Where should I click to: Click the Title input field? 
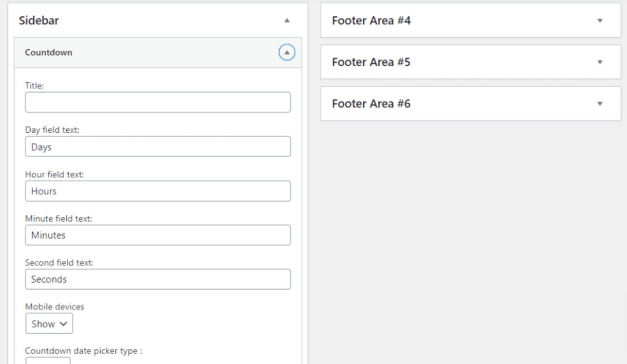click(x=157, y=102)
